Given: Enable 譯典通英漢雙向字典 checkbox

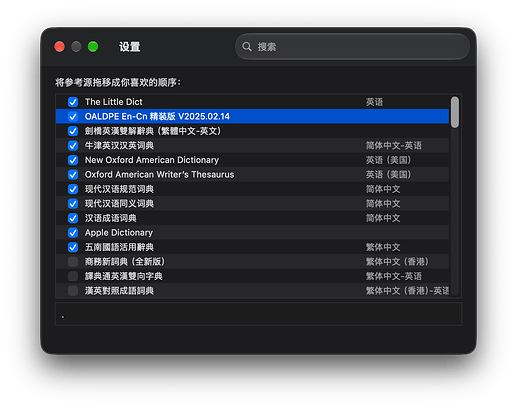Looking at the screenshot, I should (73, 276).
